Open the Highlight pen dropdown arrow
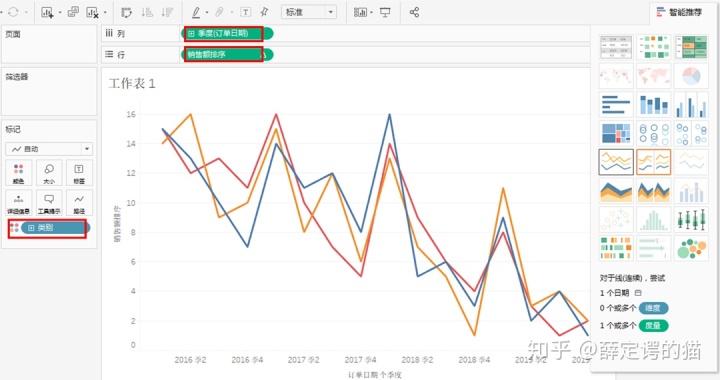Image resolution: width=720 pixels, height=380 pixels. coord(207,12)
